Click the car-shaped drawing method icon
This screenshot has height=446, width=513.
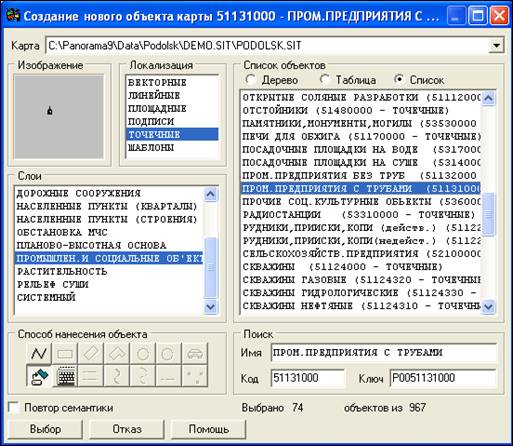pyautogui.click(x=195, y=354)
